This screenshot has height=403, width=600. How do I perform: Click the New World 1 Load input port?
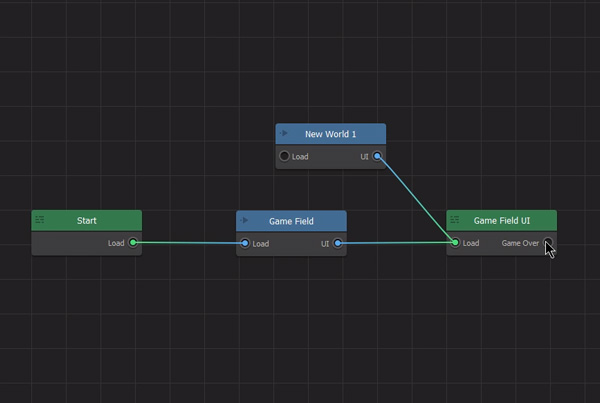coord(284,156)
